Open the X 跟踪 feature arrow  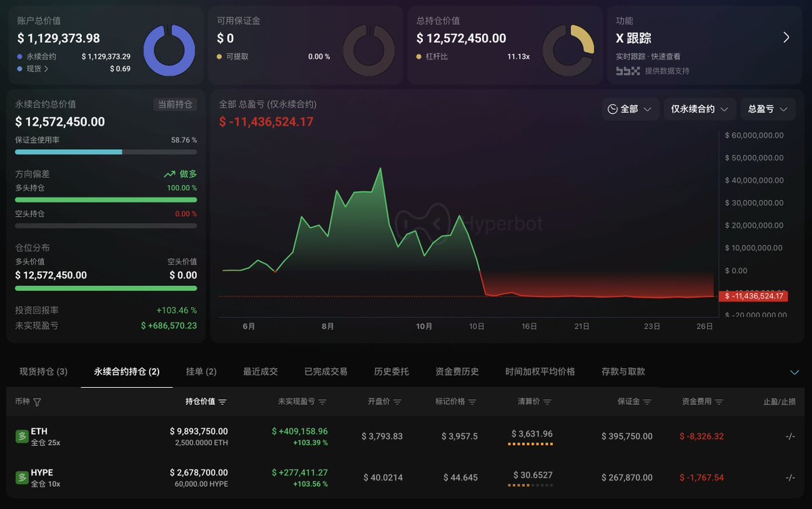coord(786,37)
